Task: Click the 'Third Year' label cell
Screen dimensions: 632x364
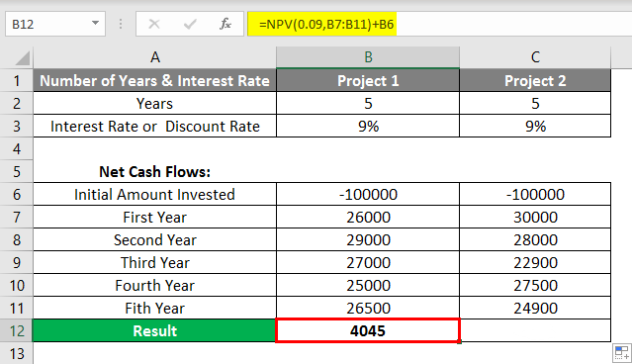Action: pyautogui.click(x=154, y=263)
